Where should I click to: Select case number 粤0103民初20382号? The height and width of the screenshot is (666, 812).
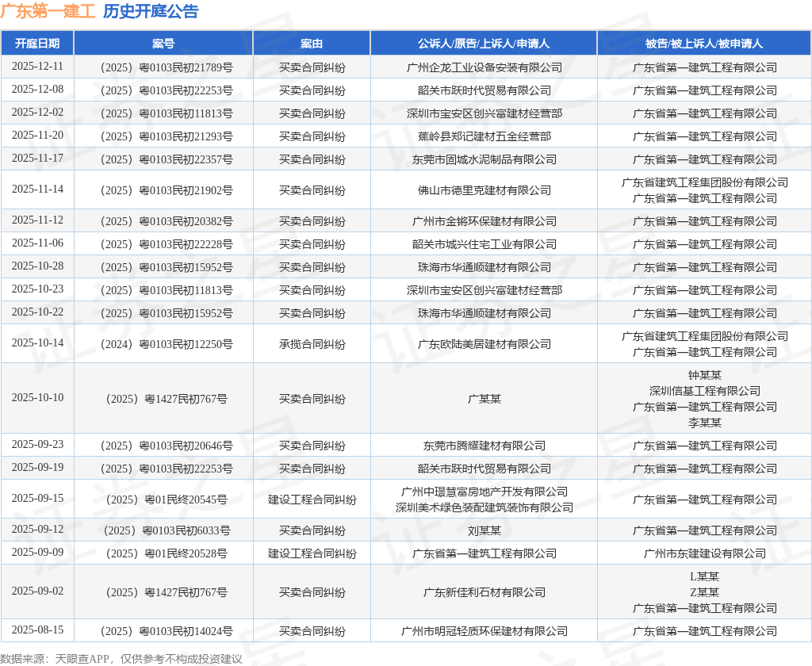point(186,221)
